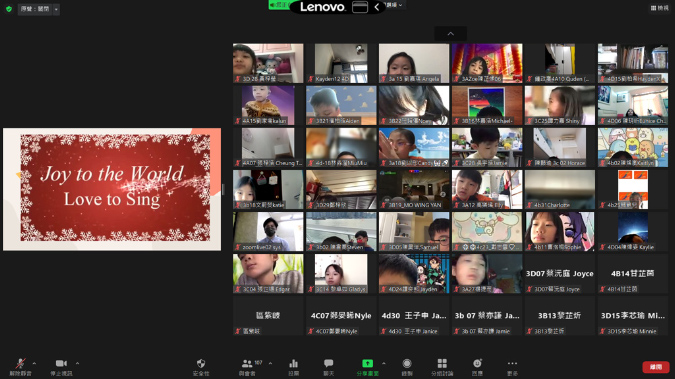Select the Joy to the World shared slide
The image size is (675, 379).
click(x=112, y=189)
